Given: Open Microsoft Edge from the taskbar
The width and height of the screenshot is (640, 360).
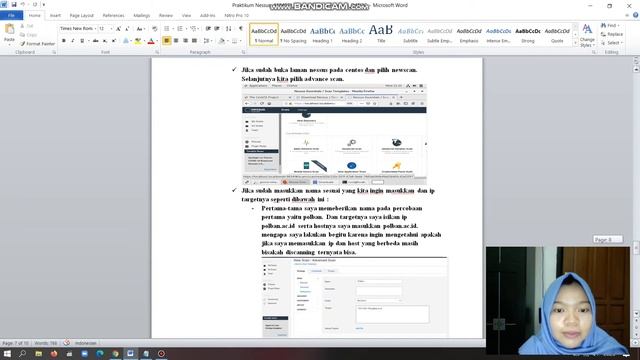Looking at the screenshot, I should coord(100,353).
